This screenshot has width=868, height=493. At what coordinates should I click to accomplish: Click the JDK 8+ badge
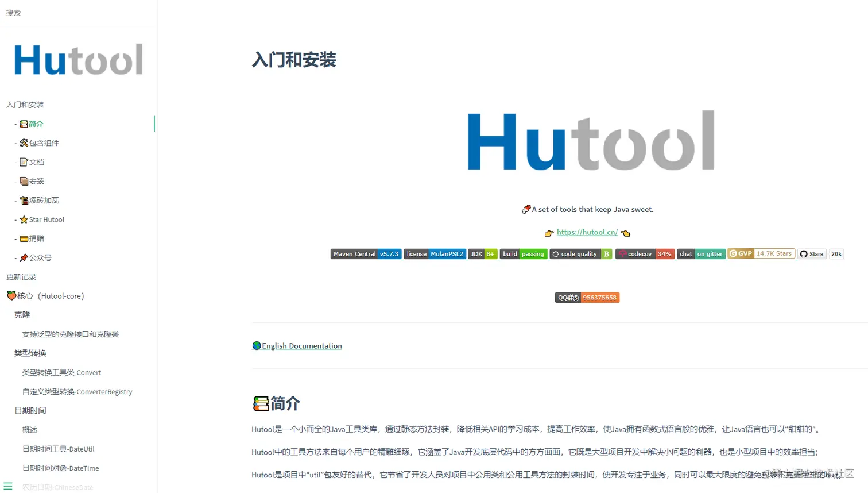[x=482, y=254]
